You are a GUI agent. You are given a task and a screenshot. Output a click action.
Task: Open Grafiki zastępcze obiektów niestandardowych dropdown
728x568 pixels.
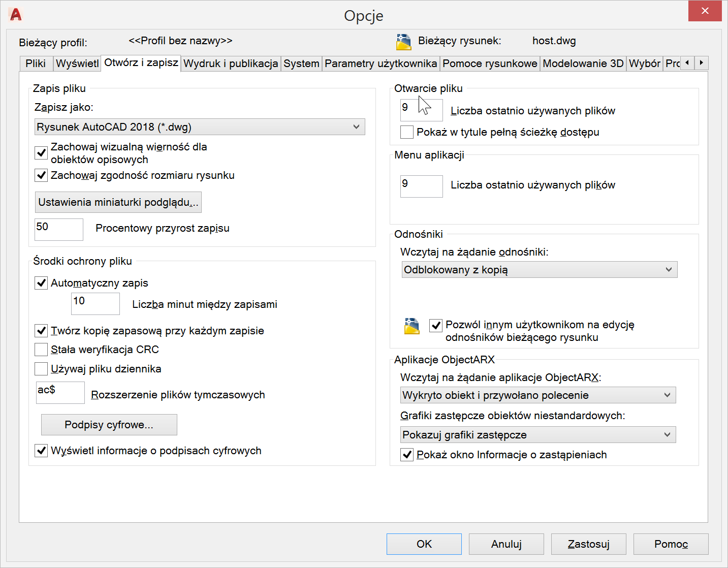(538, 435)
